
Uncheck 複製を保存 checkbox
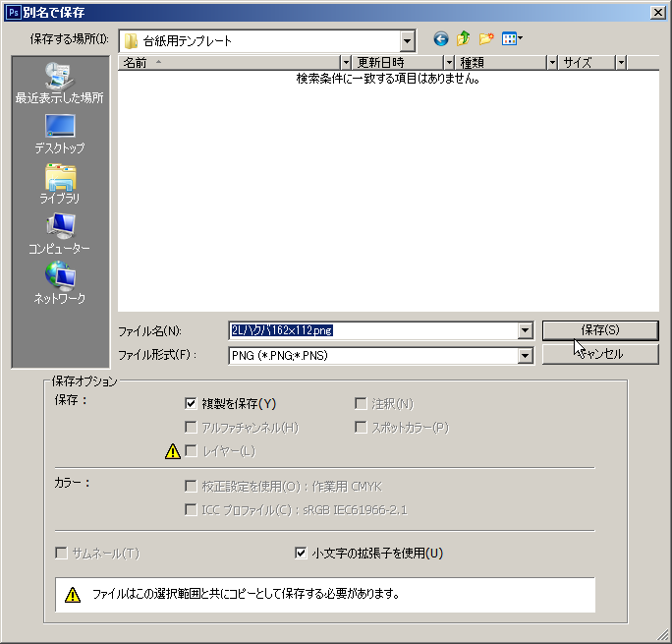191,403
